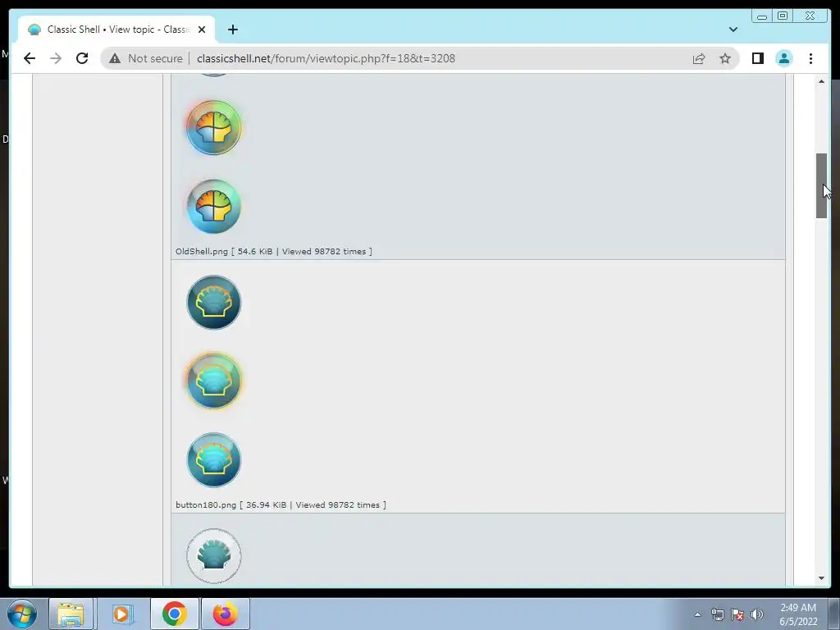Show hidden system tray icons
Viewport: 840px width, 630px height.
pyautogui.click(x=697, y=614)
